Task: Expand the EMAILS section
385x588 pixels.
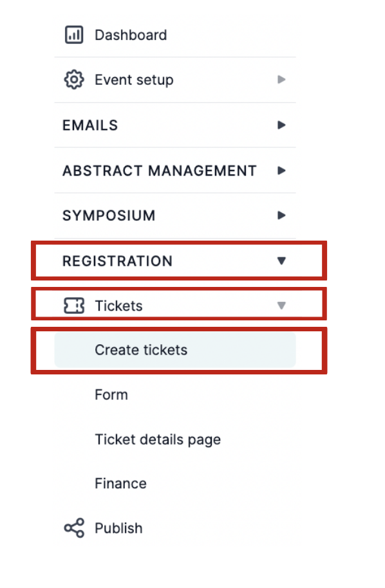Action: tap(281, 125)
